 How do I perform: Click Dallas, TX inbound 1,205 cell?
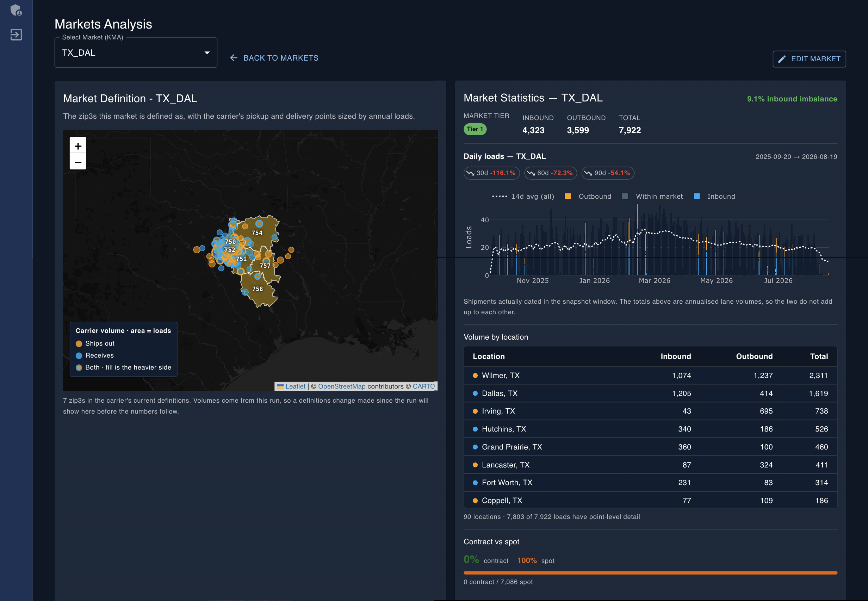click(682, 394)
